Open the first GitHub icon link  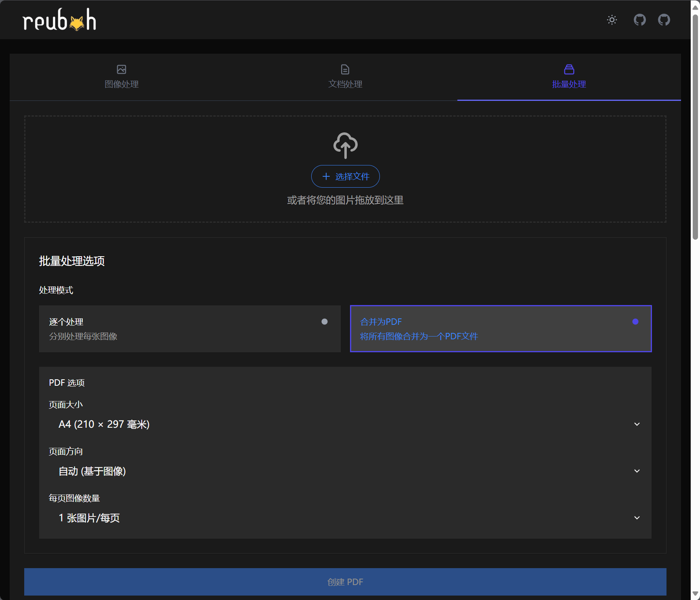tap(640, 20)
